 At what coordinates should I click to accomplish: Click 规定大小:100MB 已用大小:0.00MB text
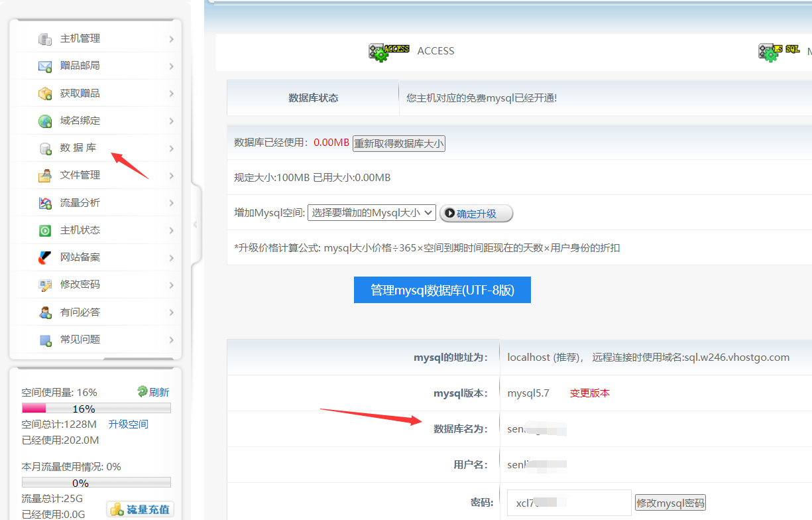(x=312, y=178)
